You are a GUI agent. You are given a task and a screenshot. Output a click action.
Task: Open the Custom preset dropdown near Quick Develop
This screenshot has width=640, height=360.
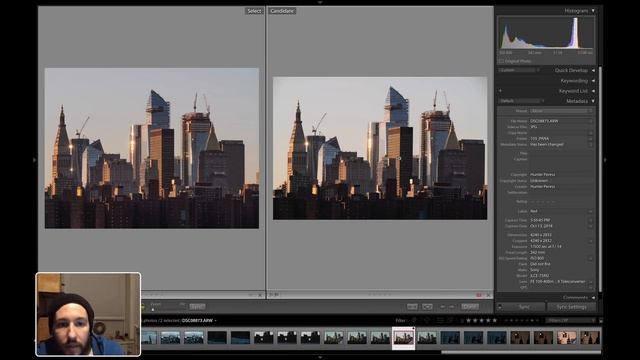tap(519, 70)
